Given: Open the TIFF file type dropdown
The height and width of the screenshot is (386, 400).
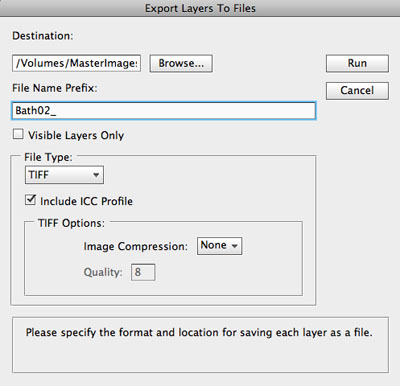Looking at the screenshot, I should tap(64, 175).
